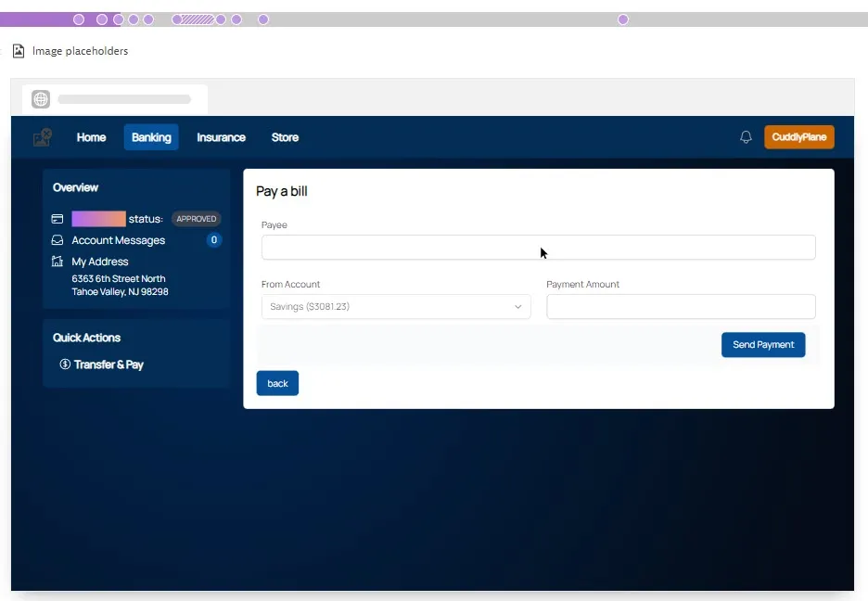The image size is (868, 601).
Task: Click the Image placeholders icon
Action: pyautogui.click(x=19, y=51)
